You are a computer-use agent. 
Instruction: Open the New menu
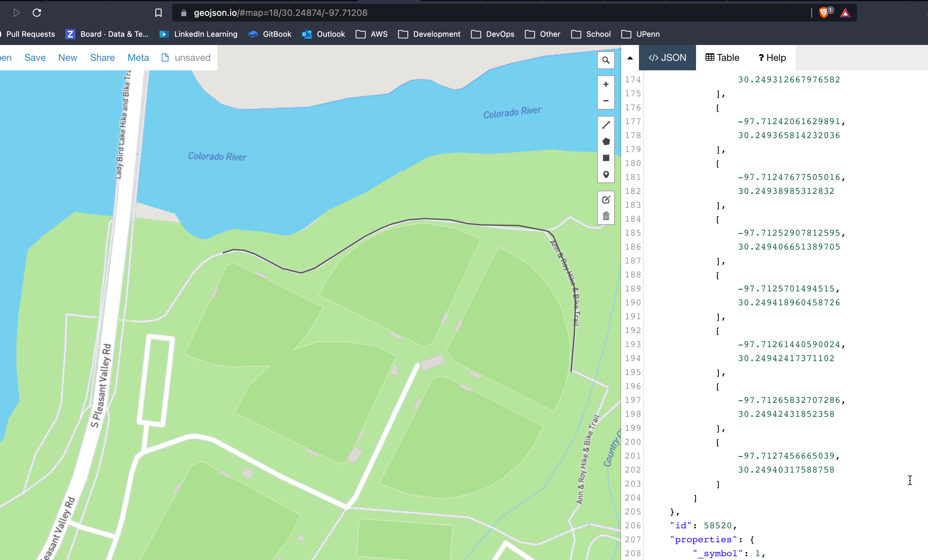[x=68, y=58]
